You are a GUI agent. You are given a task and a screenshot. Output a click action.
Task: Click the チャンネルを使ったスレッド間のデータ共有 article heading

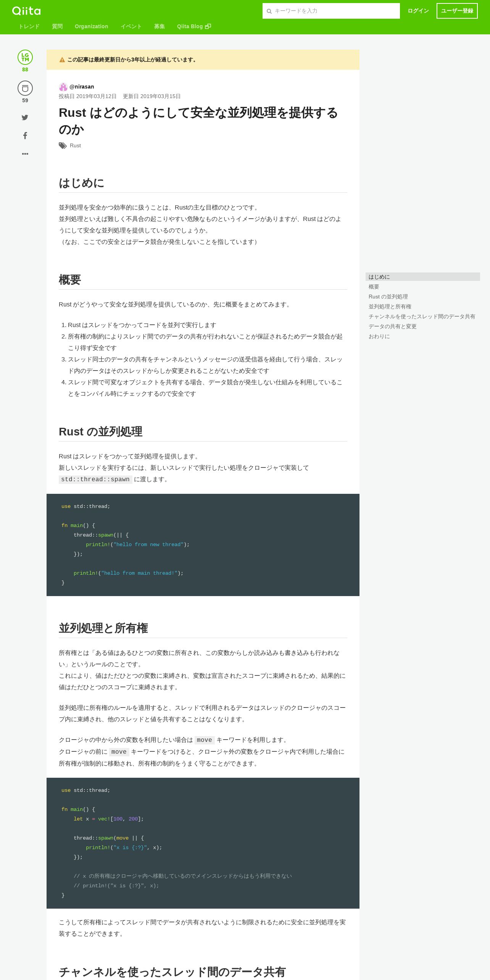172,972
